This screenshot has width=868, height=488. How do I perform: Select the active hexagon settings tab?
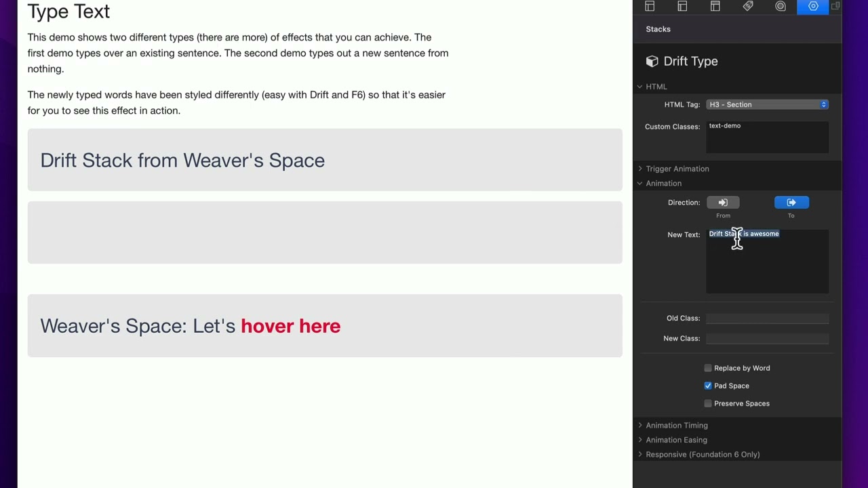point(813,6)
